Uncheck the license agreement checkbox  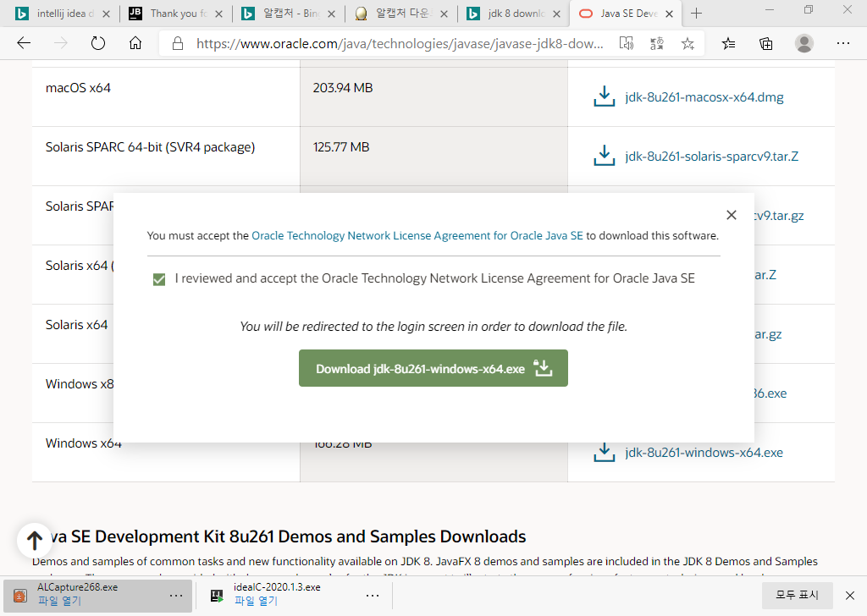(x=159, y=279)
